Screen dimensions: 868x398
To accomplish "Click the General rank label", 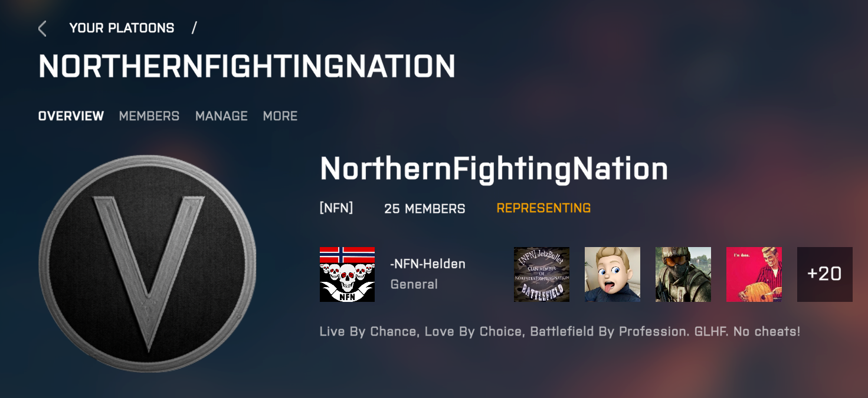I will click(414, 284).
